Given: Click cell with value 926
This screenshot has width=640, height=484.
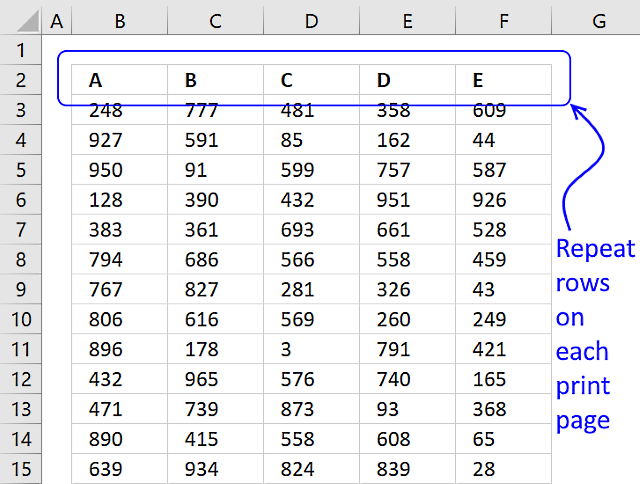Looking at the screenshot, I should [x=503, y=199].
